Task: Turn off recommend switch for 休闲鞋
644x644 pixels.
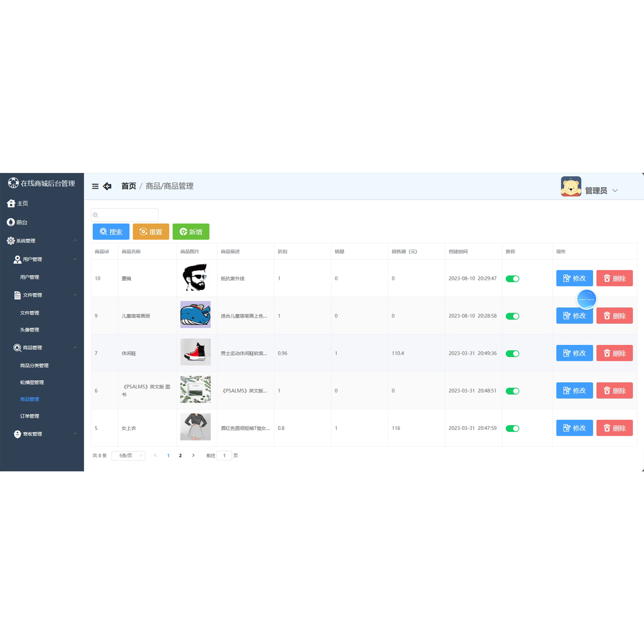Action: [x=512, y=353]
